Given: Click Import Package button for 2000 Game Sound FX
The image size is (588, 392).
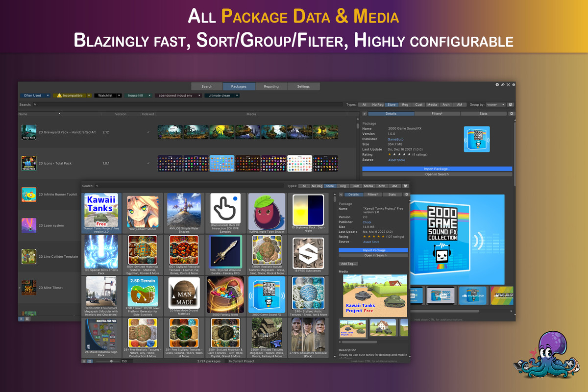Looking at the screenshot, I should pyautogui.click(x=437, y=169).
